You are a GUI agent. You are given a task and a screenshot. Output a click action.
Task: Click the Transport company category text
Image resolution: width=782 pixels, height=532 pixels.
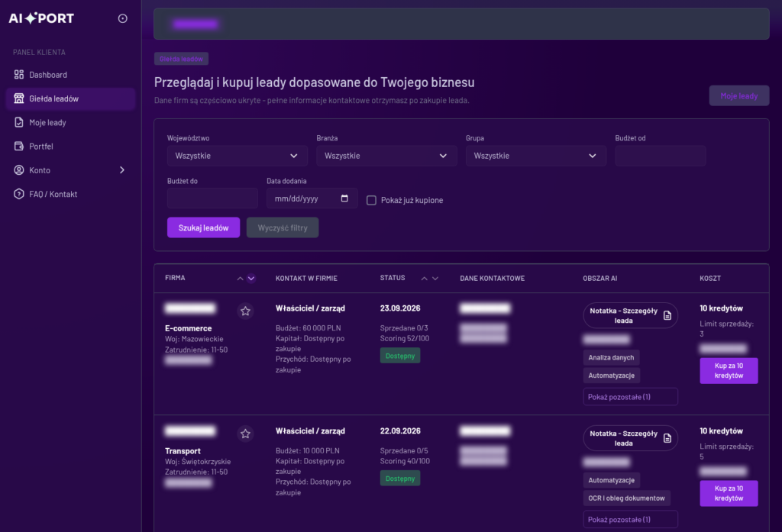coord(183,451)
